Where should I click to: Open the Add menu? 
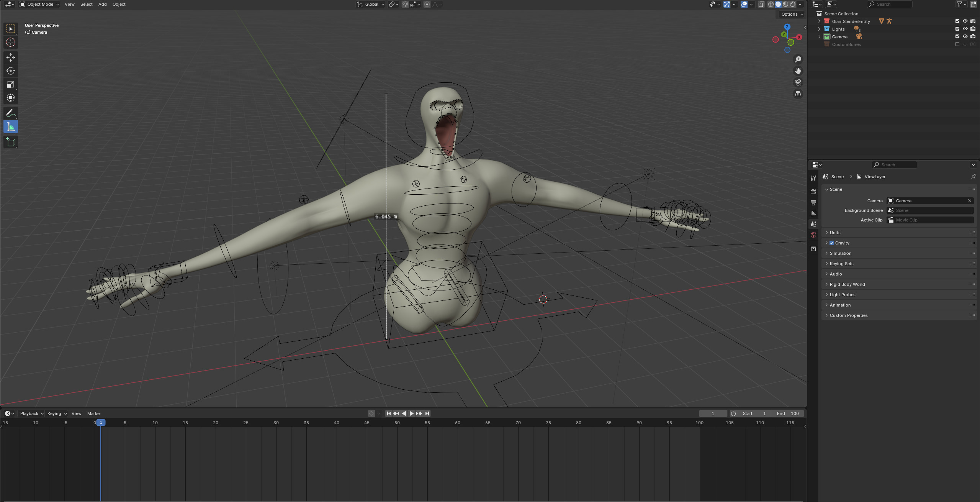[102, 4]
